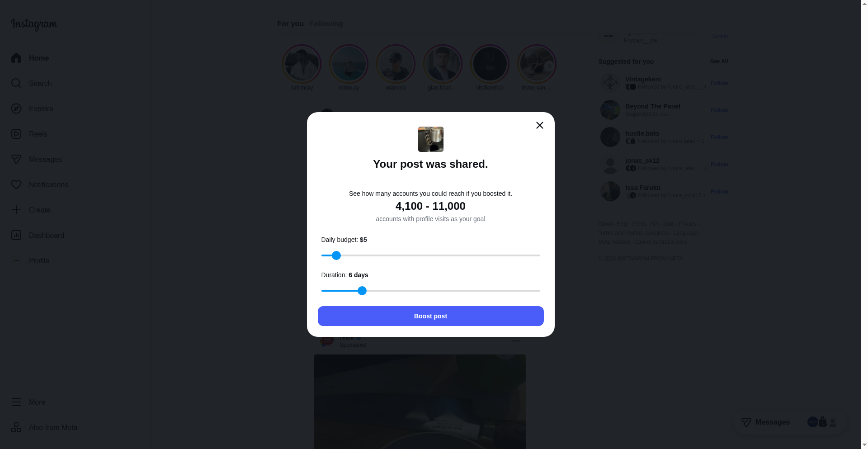Open the Home icon in sidebar

(x=16, y=58)
